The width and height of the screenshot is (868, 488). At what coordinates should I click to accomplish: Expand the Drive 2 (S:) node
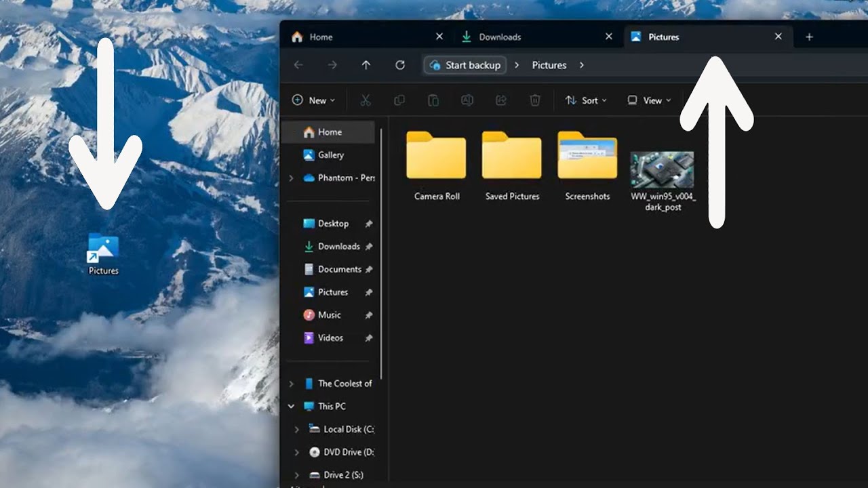296,475
